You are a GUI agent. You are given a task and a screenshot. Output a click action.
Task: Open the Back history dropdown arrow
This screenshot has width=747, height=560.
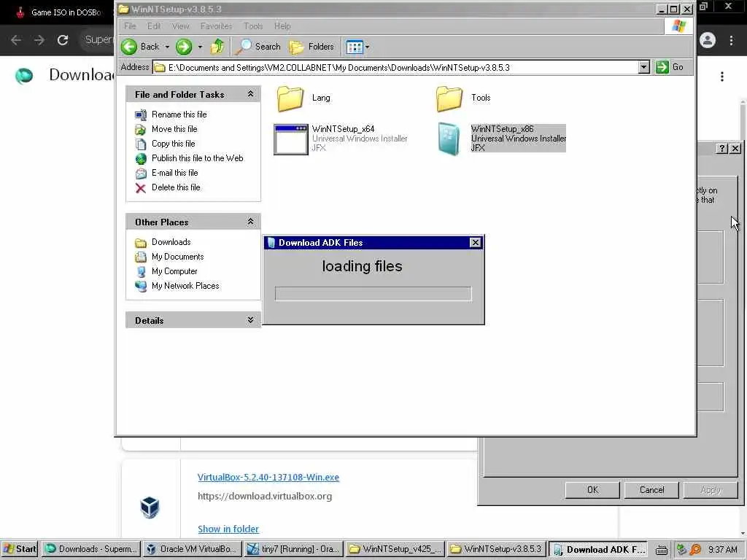(167, 47)
